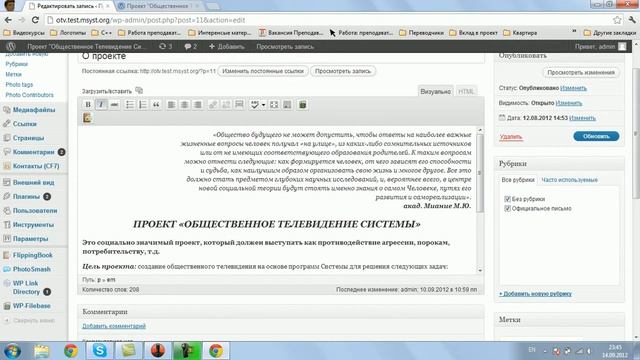The image size is (640, 360).
Task: Click the orange plugin icon on second toolbar row
Action: 87,118
